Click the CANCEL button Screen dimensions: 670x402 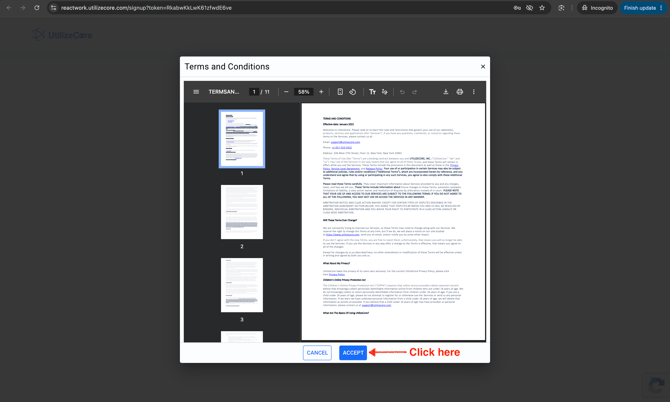click(317, 353)
